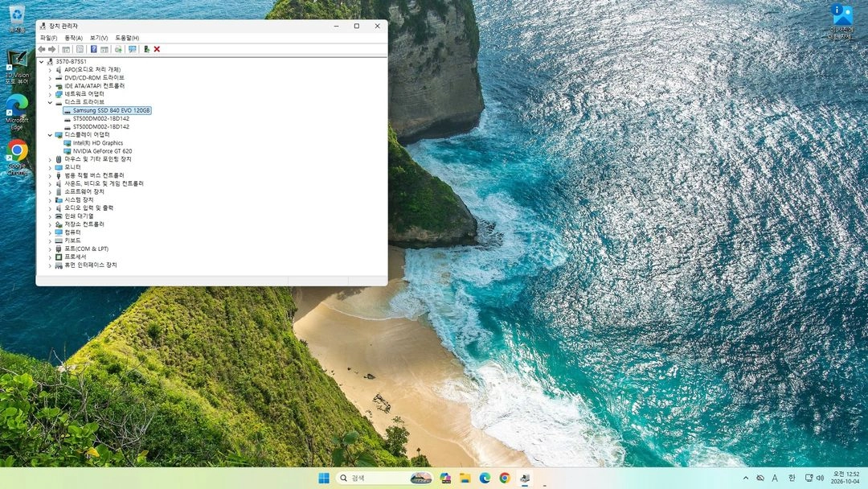Expand the DVD/CD-ROM 드라이브 node arrow
The width and height of the screenshot is (868, 489).
click(50, 78)
